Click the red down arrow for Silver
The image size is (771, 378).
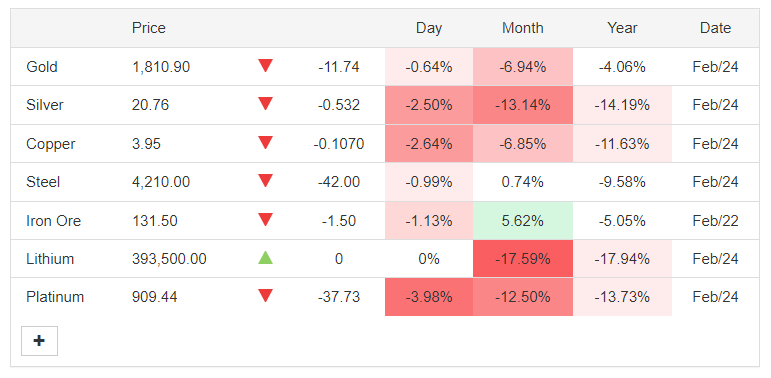click(266, 104)
